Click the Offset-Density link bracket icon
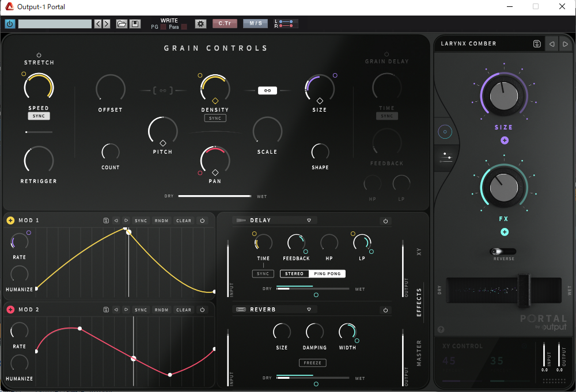 pos(163,90)
